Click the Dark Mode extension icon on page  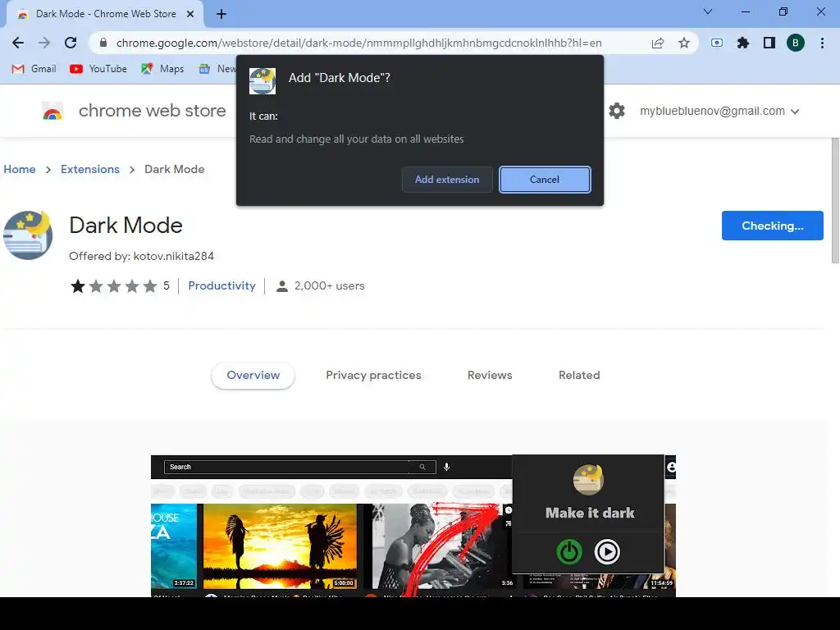click(28, 235)
